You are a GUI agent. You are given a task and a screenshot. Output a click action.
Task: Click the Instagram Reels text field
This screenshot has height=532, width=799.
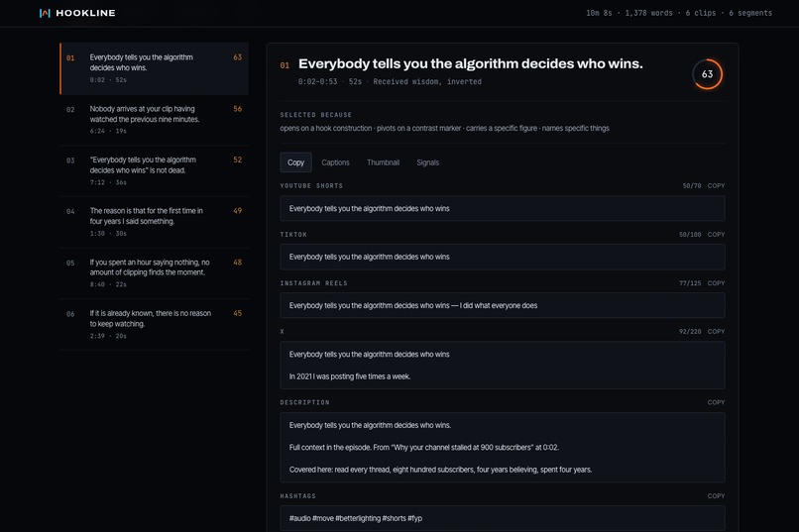[503, 305]
